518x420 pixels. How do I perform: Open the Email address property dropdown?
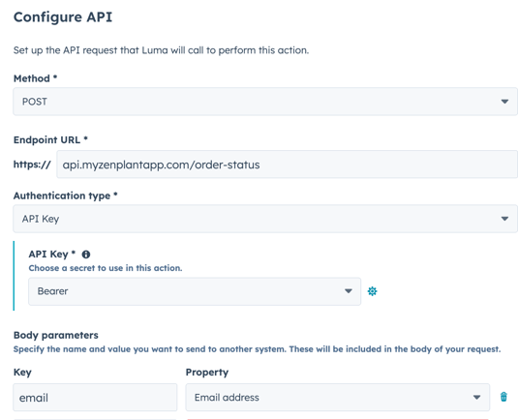coord(337,397)
